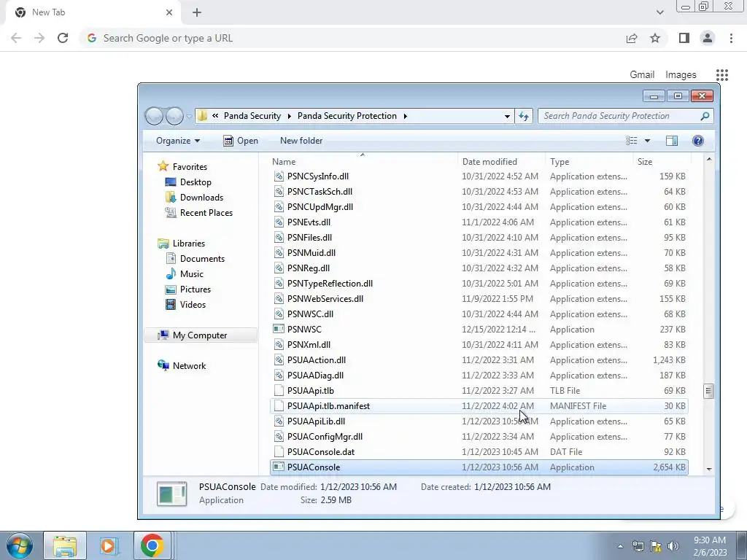Image resolution: width=747 pixels, height=560 pixels.
Task: Click the PSNCSysInfo.dll file icon
Action: (x=279, y=176)
